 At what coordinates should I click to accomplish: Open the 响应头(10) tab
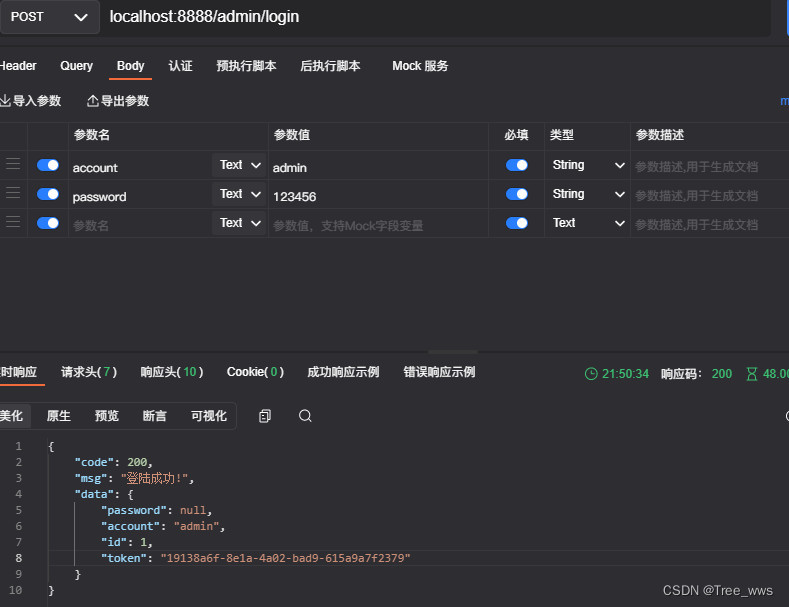172,372
